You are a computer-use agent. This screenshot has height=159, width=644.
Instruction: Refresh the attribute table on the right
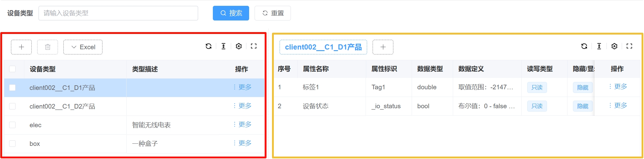pos(584,46)
